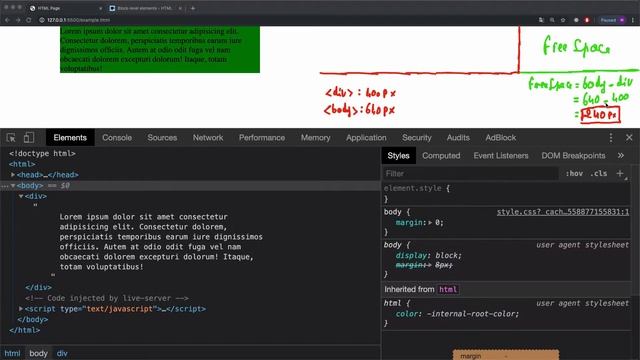Expand the head element node

(x=13, y=175)
